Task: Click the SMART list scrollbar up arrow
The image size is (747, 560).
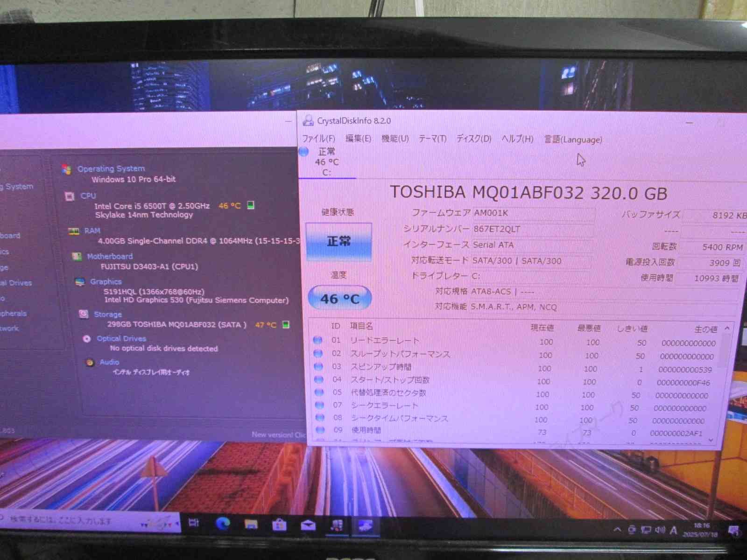Action: [x=727, y=329]
